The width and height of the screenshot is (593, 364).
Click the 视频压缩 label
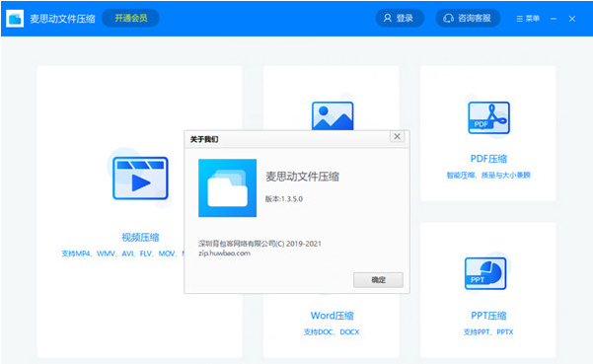click(x=140, y=238)
